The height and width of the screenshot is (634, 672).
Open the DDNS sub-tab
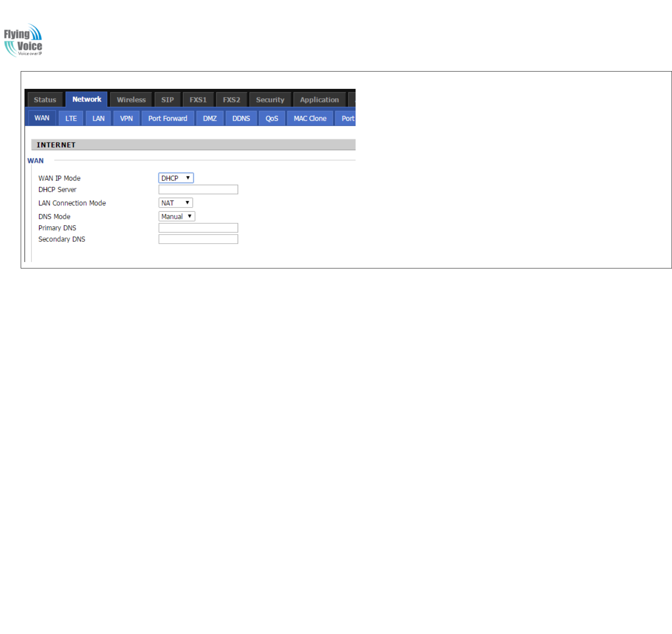[241, 119]
